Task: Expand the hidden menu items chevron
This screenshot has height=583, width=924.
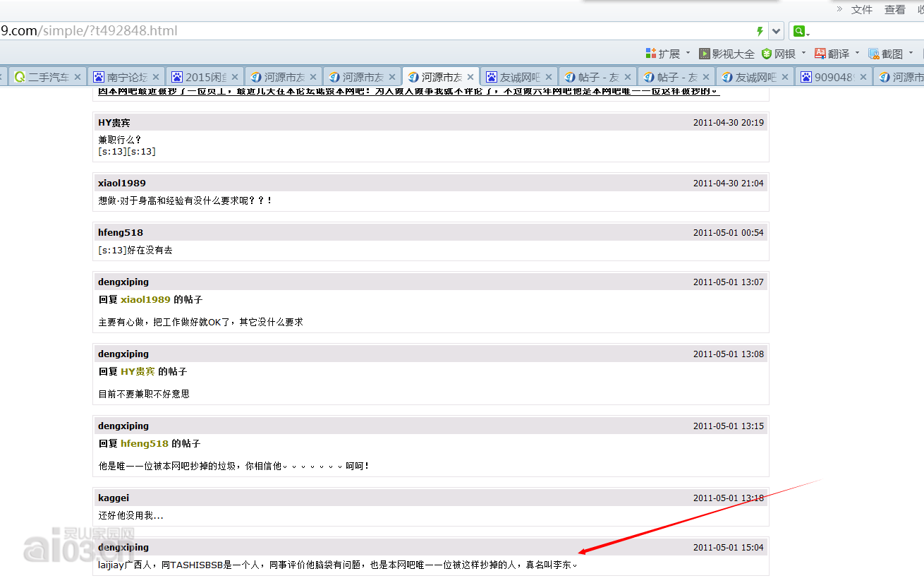Action: pyautogui.click(x=839, y=9)
